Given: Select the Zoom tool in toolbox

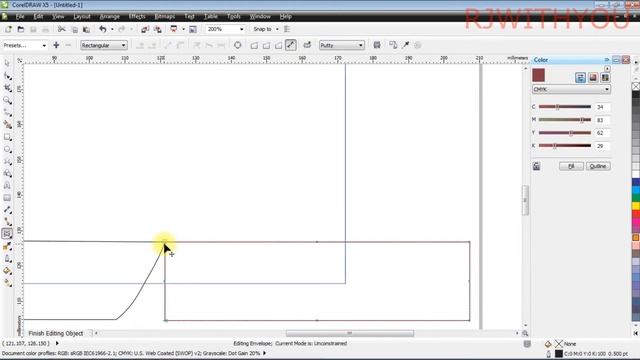Looking at the screenshot, I should pos(7,100).
